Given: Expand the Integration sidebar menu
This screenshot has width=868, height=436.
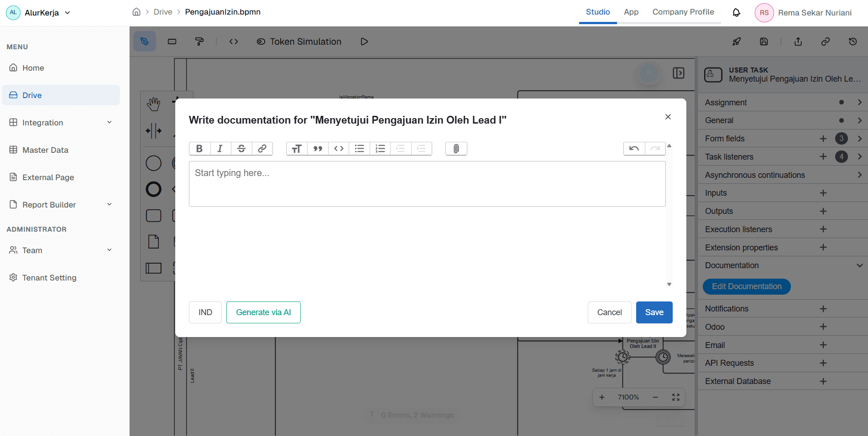Looking at the screenshot, I should click(110, 122).
